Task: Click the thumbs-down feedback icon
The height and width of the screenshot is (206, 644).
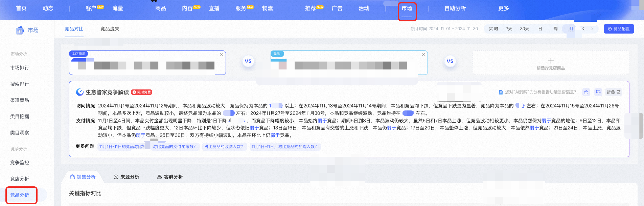Action: click(598, 92)
